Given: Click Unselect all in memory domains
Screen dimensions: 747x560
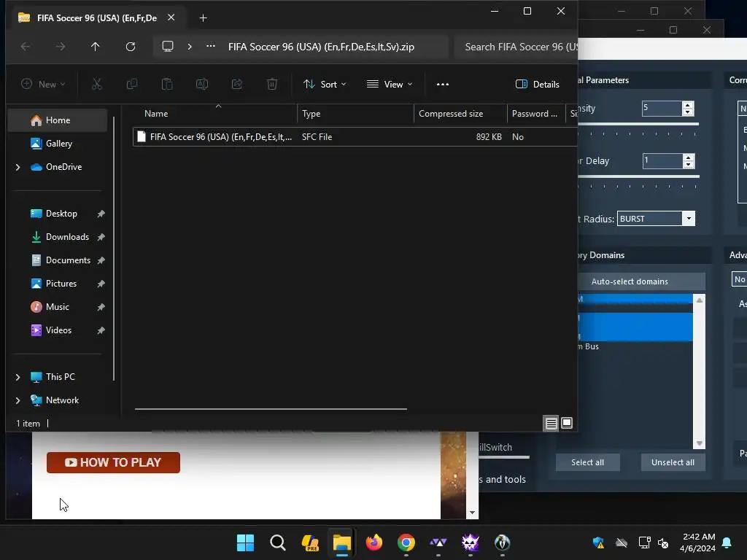Looking at the screenshot, I should [x=673, y=462].
